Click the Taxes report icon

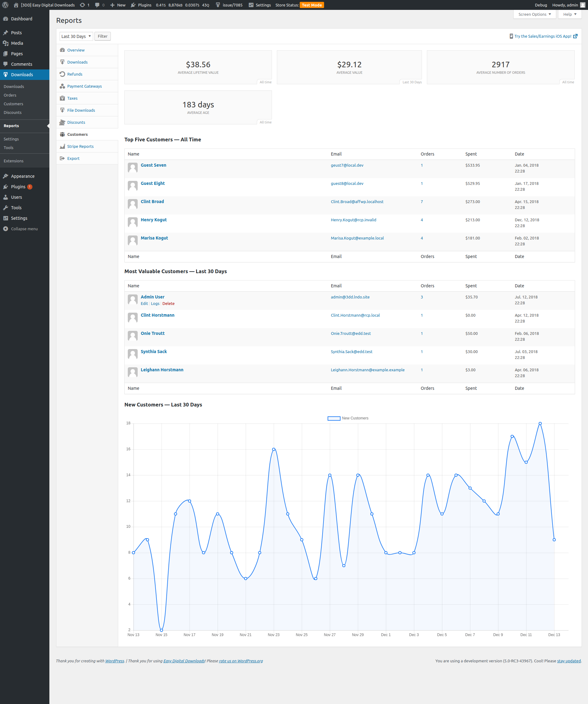(62, 98)
